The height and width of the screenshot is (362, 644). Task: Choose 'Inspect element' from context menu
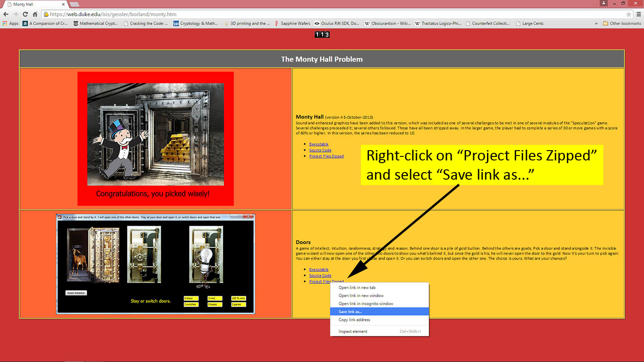[379, 331]
